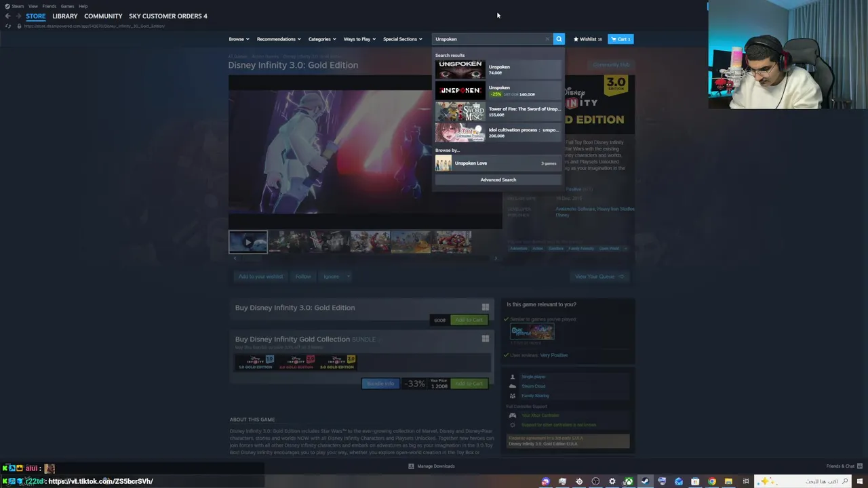Clear the Unspoken search text

547,39
